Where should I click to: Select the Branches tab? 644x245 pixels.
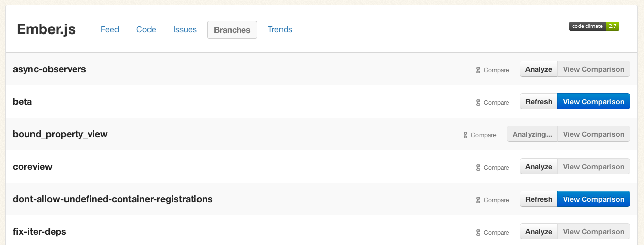(x=232, y=30)
